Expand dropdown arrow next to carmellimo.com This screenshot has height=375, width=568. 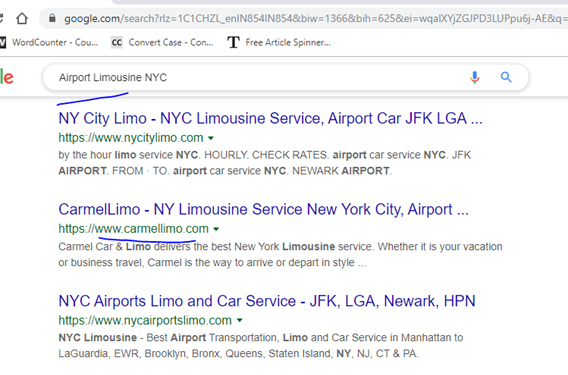tap(216, 229)
